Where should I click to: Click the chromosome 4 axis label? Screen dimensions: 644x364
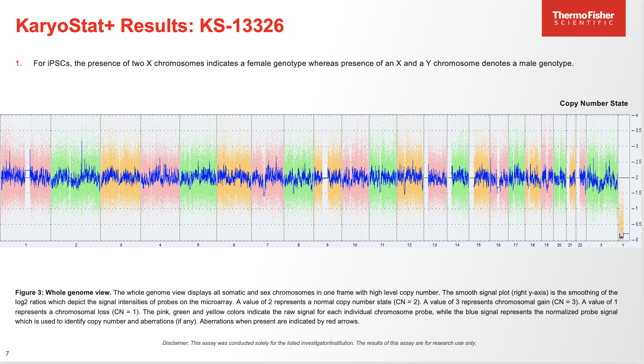(160, 245)
